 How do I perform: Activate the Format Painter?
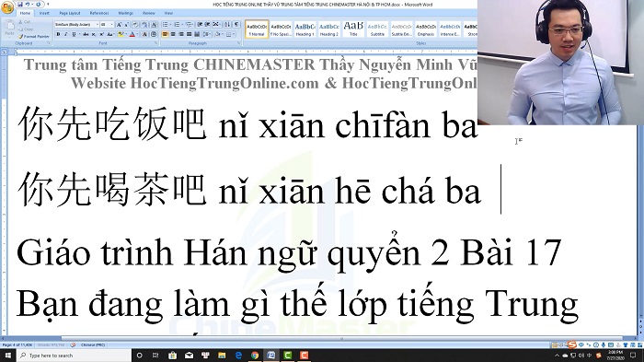point(34,37)
